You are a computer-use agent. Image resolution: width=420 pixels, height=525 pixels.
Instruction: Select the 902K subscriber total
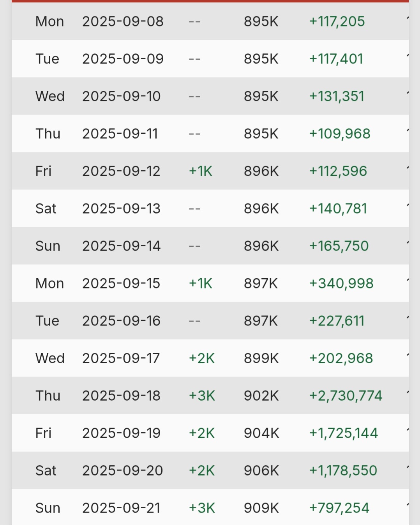point(261,396)
